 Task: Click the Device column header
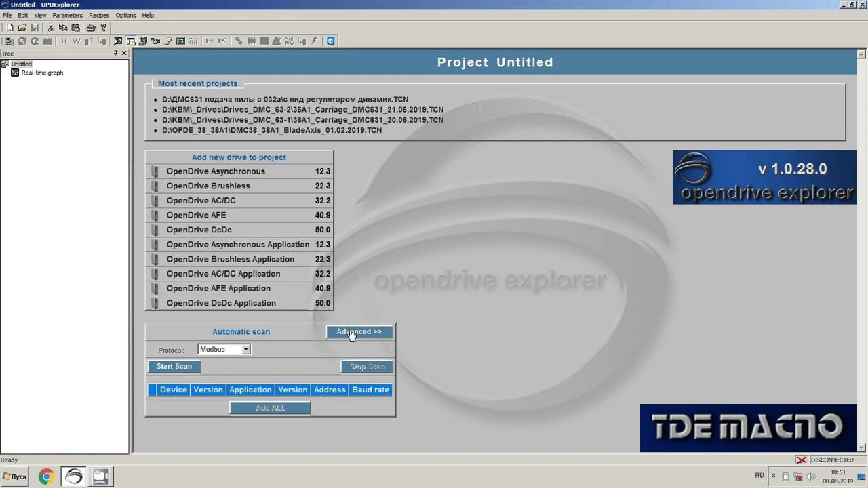point(173,390)
